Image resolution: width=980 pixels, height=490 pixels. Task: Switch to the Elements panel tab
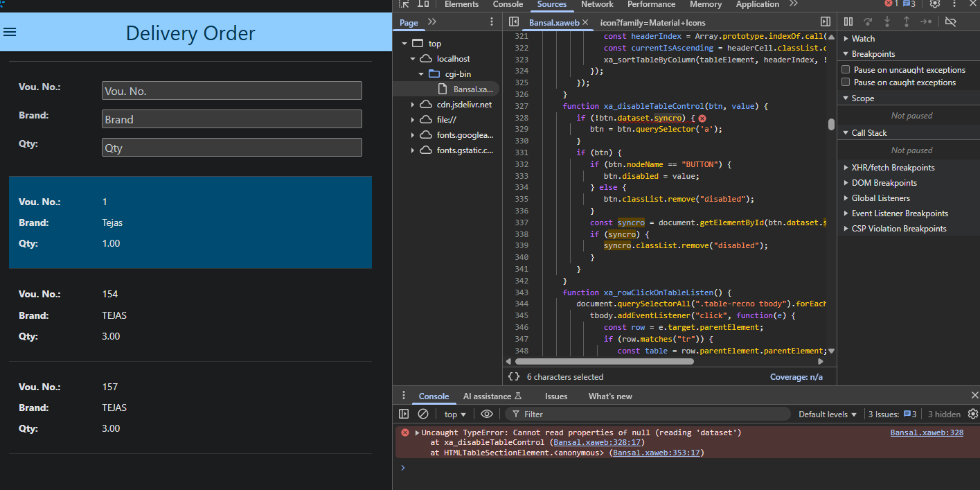point(461,4)
